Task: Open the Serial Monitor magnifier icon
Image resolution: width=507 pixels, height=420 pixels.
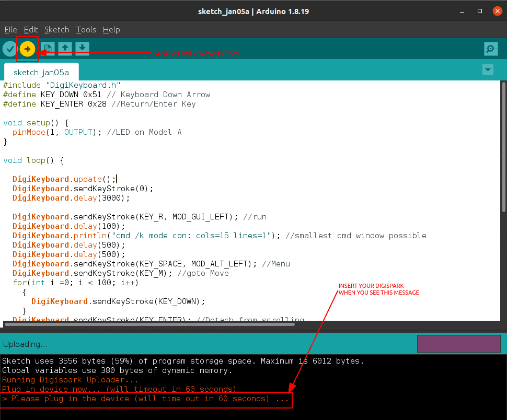Action: [x=491, y=49]
